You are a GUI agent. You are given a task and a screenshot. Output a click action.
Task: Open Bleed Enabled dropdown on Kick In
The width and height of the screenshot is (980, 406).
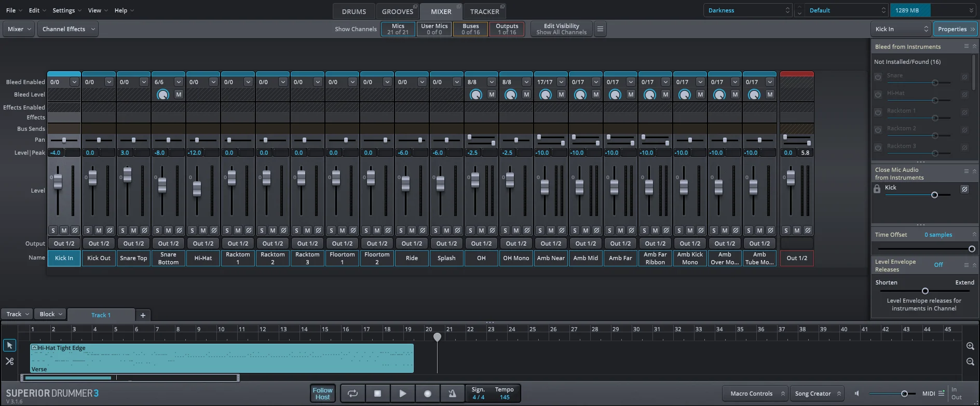coord(74,82)
